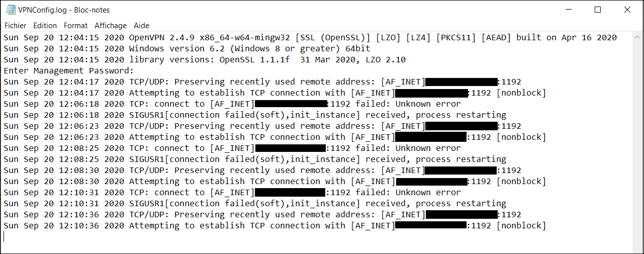
Task: Click the Notepad icon in the title bar
Action: point(10,10)
